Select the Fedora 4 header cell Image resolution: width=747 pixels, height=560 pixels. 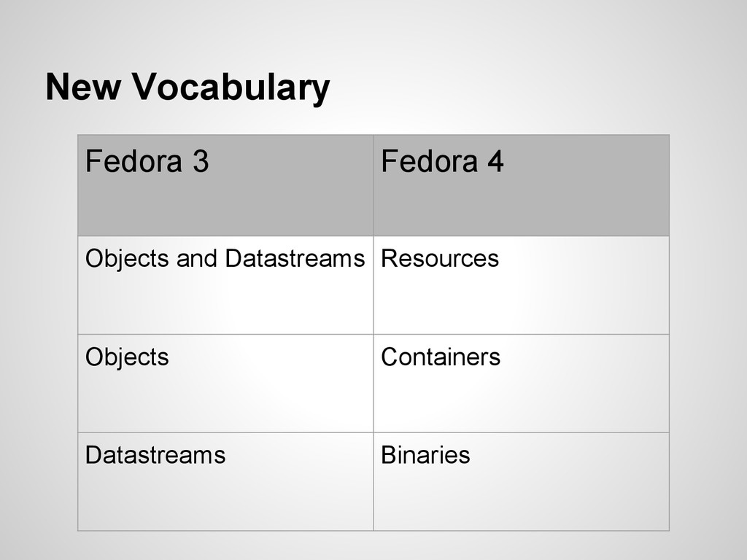(x=521, y=185)
